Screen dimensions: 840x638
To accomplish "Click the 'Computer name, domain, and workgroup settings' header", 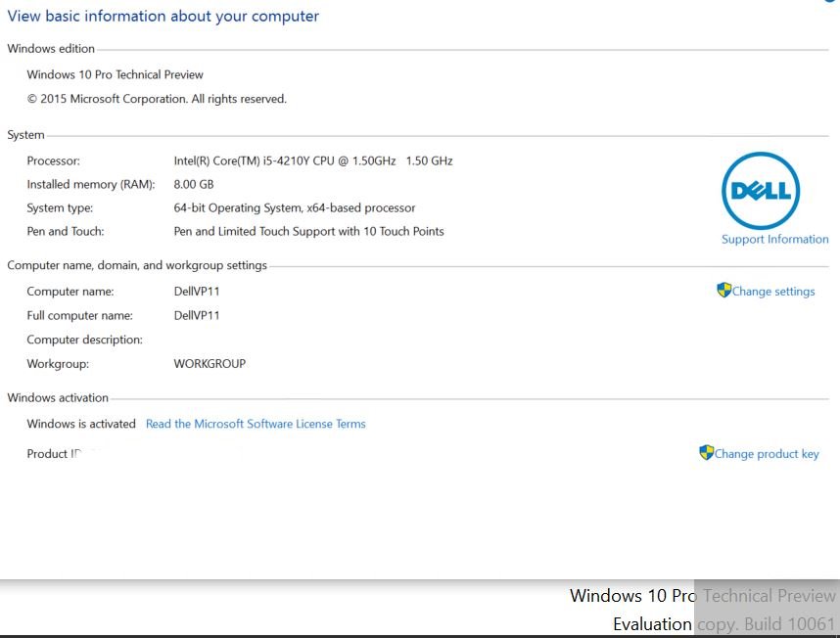I will (x=137, y=266).
